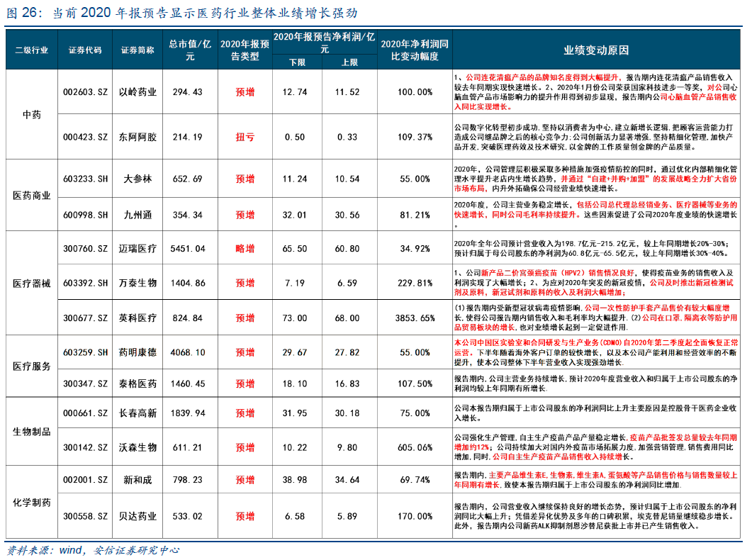Select stock code 600998.SH
This screenshot has width=747, height=560.
coord(85,215)
